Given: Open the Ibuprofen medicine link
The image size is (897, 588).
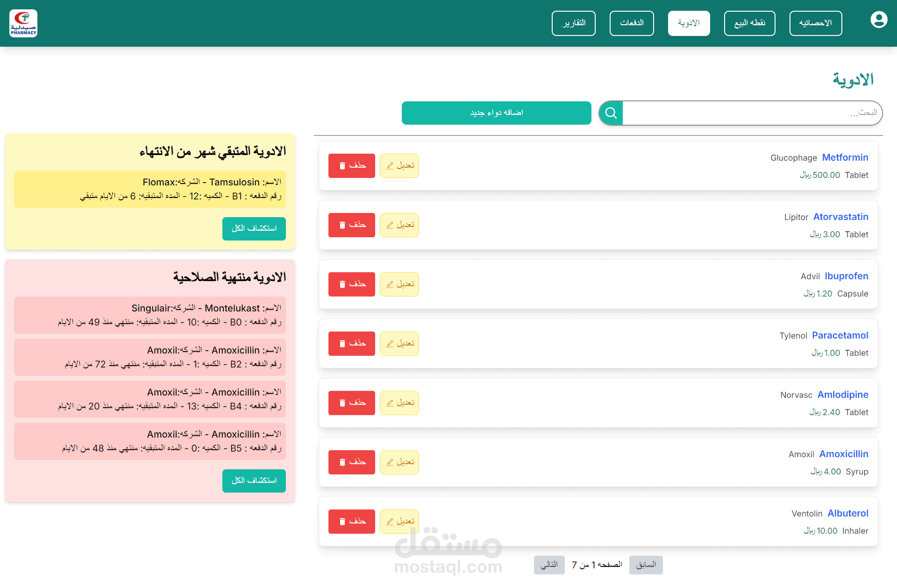Looking at the screenshot, I should (x=847, y=276).
